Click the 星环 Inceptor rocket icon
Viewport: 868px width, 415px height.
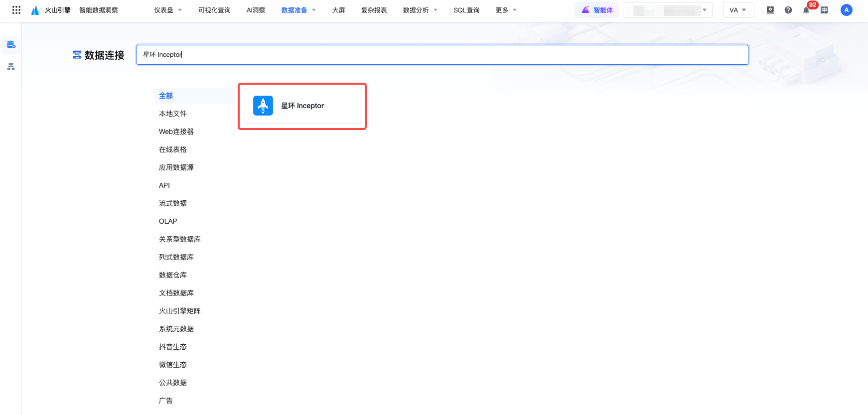(x=263, y=106)
